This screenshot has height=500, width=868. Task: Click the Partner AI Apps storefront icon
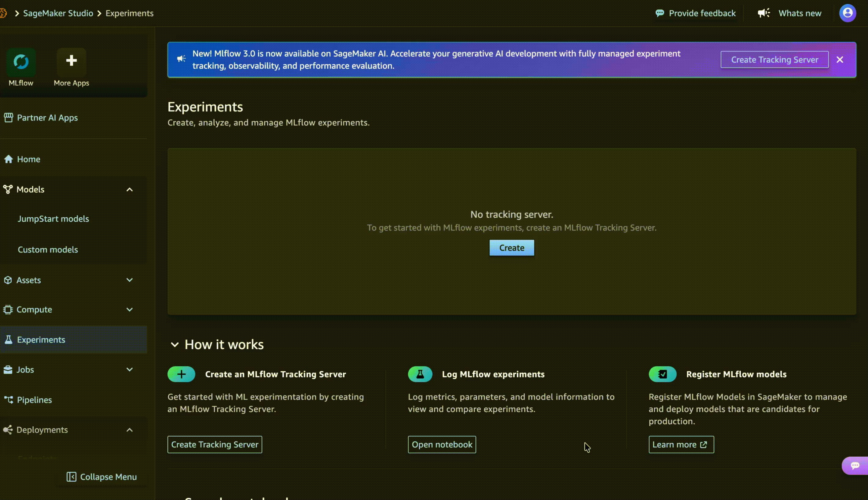[8, 117]
